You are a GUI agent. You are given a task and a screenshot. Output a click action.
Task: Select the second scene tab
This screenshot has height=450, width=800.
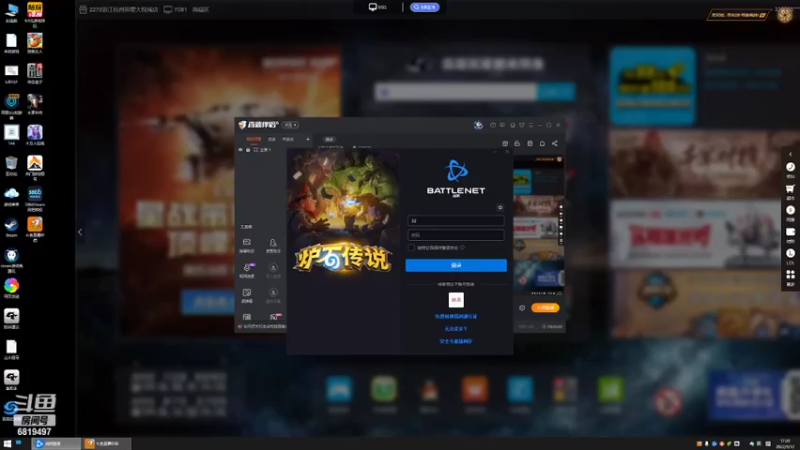click(x=272, y=139)
